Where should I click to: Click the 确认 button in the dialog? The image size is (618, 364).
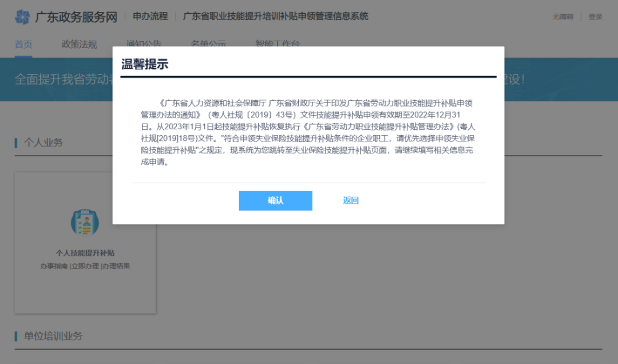[x=275, y=201]
